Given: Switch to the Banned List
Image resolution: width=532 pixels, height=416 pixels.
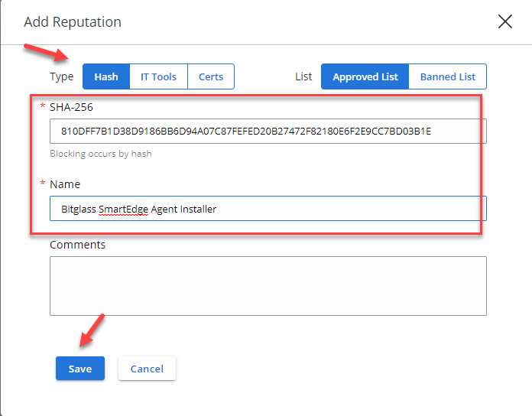Looking at the screenshot, I should point(447,76).
